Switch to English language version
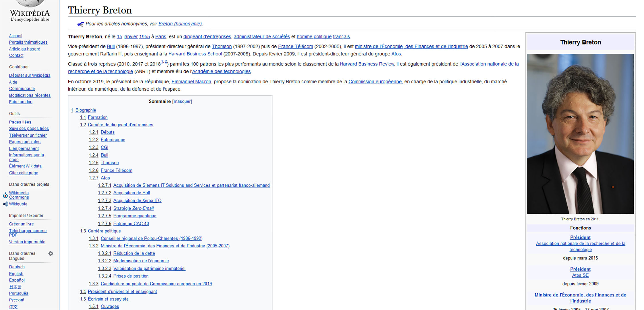 (16, 274)
